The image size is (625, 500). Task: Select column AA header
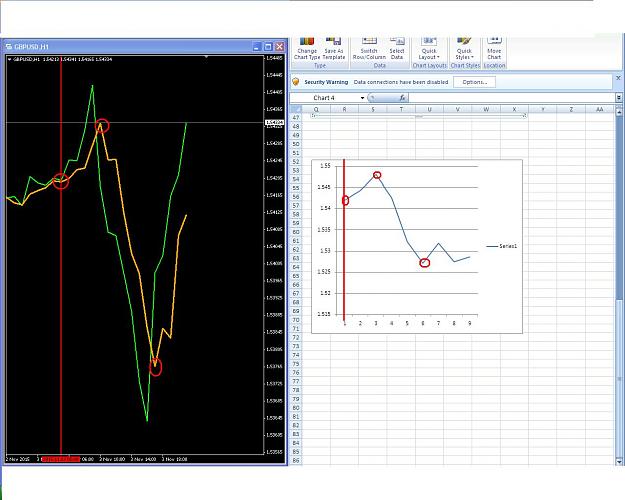[x=599, y=109]
